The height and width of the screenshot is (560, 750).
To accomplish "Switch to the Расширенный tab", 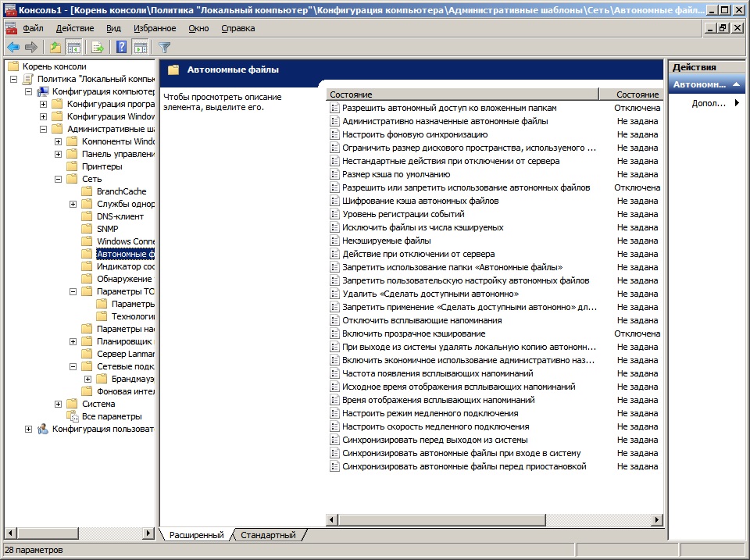I will 197,535.
